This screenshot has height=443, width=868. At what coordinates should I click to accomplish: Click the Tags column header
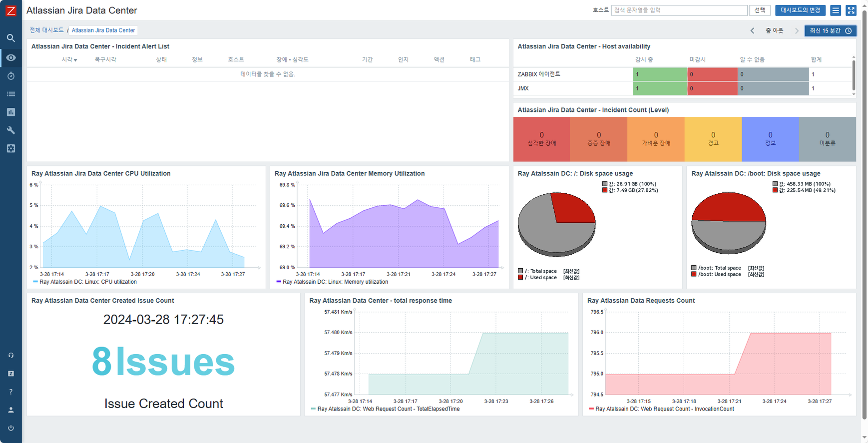click(x=475, y=59)
